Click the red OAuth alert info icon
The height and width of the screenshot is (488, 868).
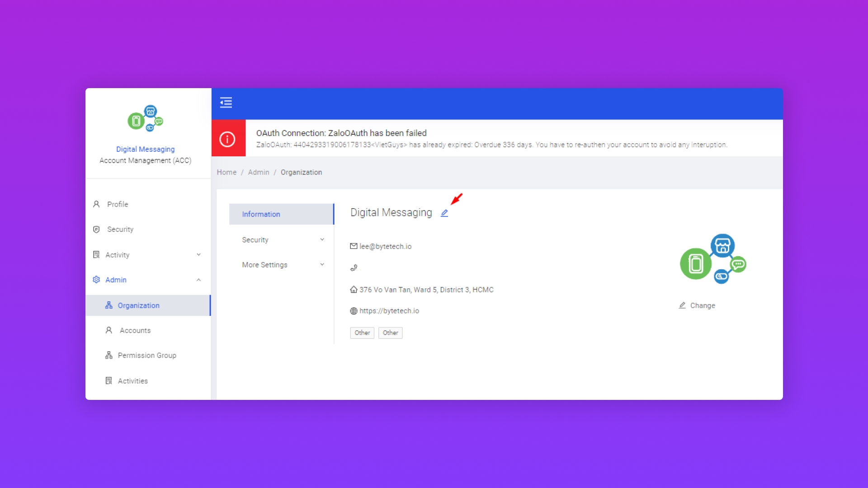coord(227,139)
